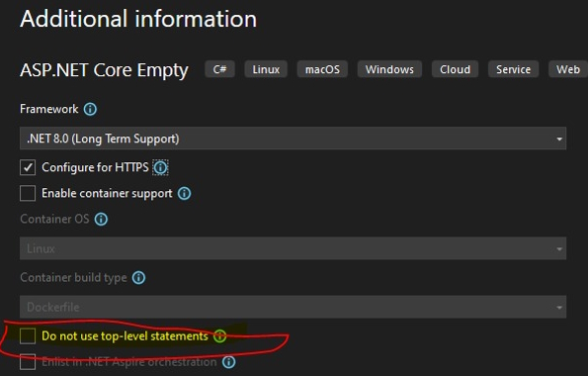Screen dimensions: 588x376
Task: Click the Cloud tag
Action: [x=455, y=69]
